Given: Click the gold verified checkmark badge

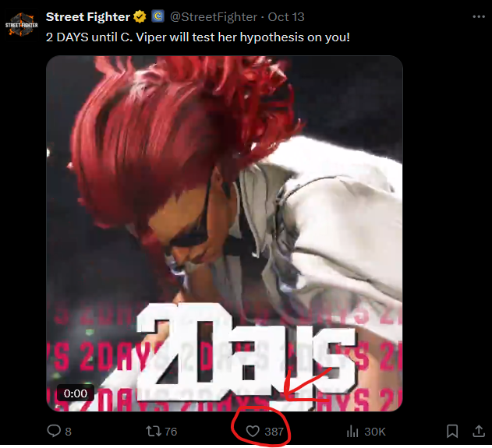Looking at the screenshot, I should tap(140, 16).
